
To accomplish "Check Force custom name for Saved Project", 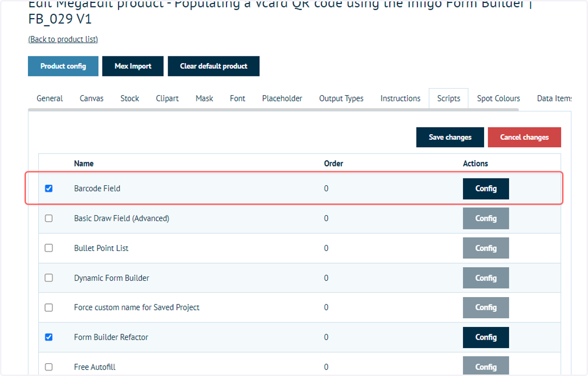I will click(49, 307).
